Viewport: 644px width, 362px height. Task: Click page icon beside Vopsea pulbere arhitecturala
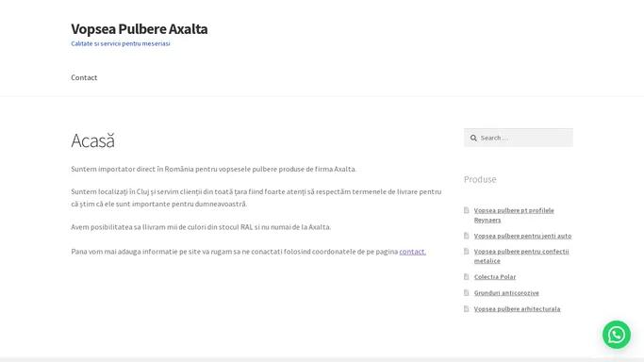[x=466, y=308]
